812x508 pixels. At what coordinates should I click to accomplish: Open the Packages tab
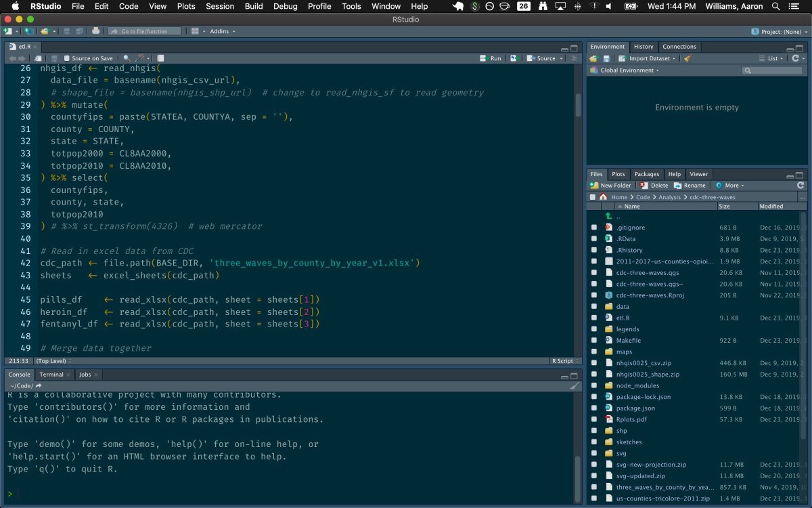coord(647,174)
